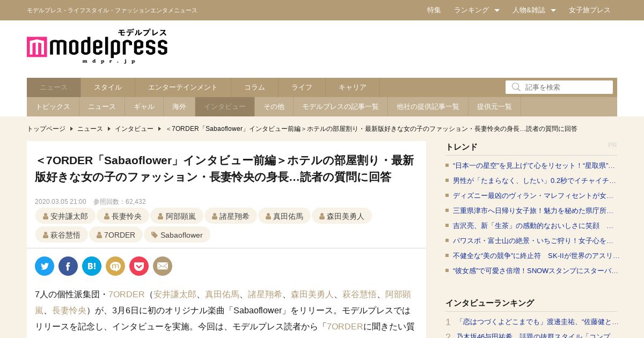This screenshot has width=644, height=338.
Task: Open trend “彼女感”で可愛さ倍増 article
Action: [x=536, y=271]
